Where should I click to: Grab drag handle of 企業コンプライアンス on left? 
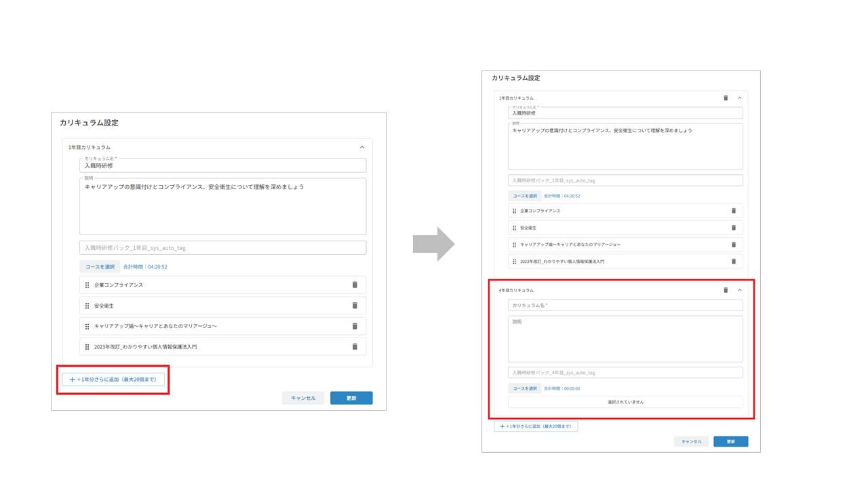[x=87, y=285]
